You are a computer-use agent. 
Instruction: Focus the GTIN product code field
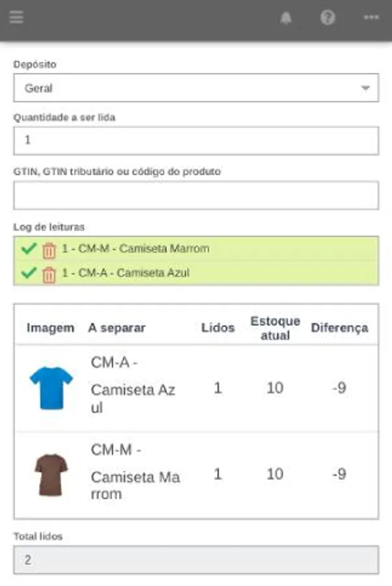tap(195, 195)
